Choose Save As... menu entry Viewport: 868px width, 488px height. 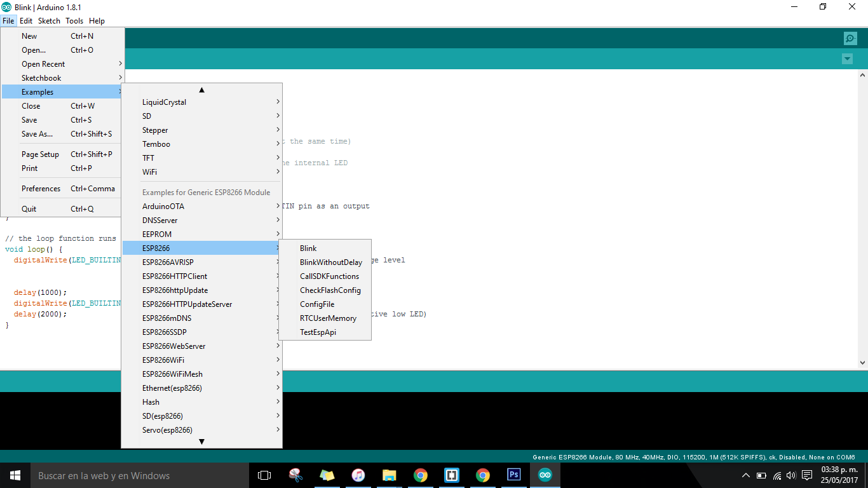pyautogui.click(x=62, y=134)
